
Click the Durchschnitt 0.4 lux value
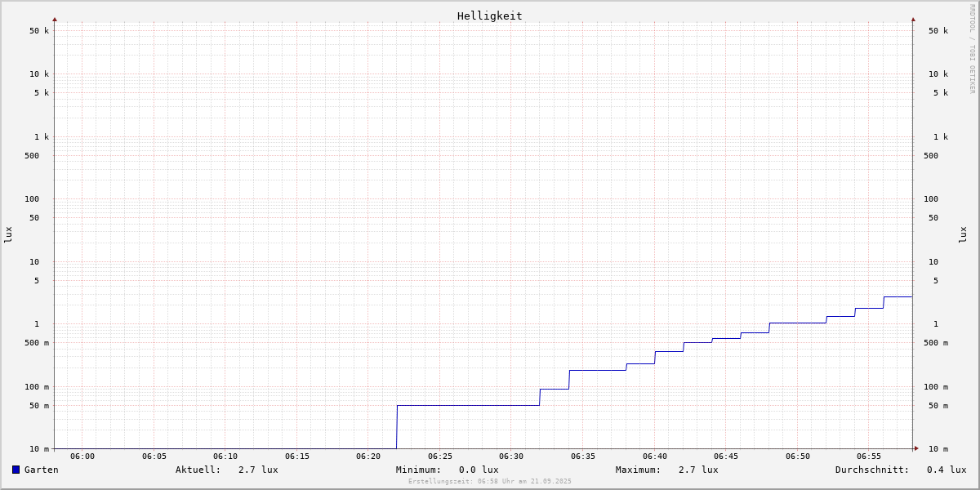tap(947, 470)
